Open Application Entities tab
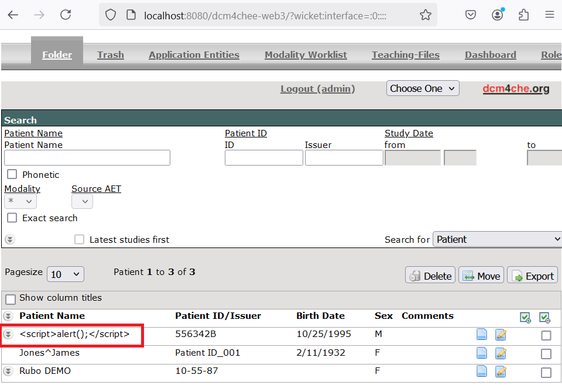Image resolution: width=562 pixels, height=392 pixels. (194, 55)
